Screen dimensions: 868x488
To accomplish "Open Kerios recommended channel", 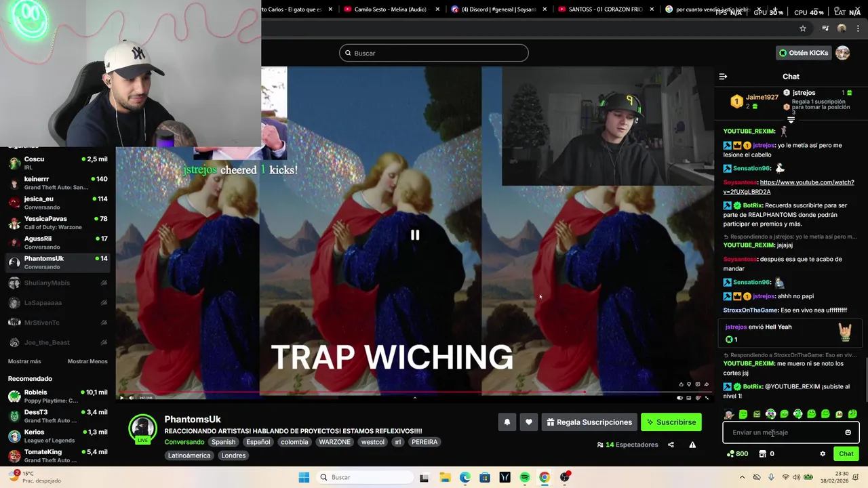I will (x=58, y=436).
